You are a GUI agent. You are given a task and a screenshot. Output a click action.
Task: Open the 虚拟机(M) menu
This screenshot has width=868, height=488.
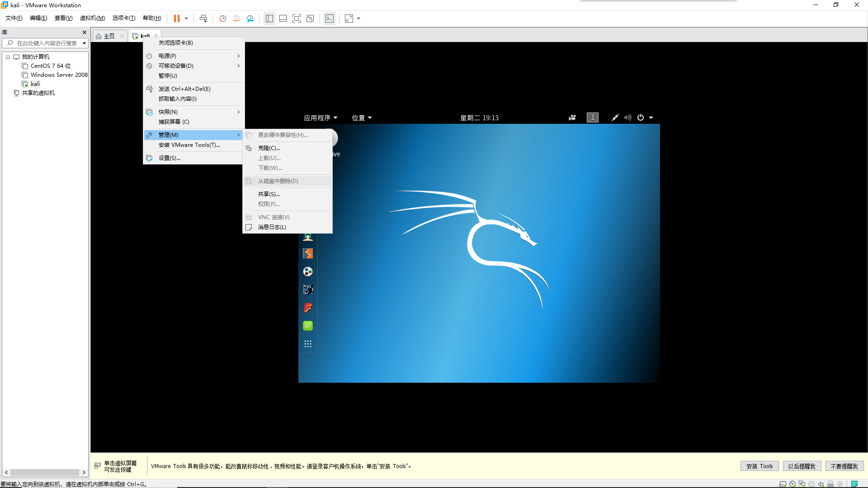click(x=92, y=18)
